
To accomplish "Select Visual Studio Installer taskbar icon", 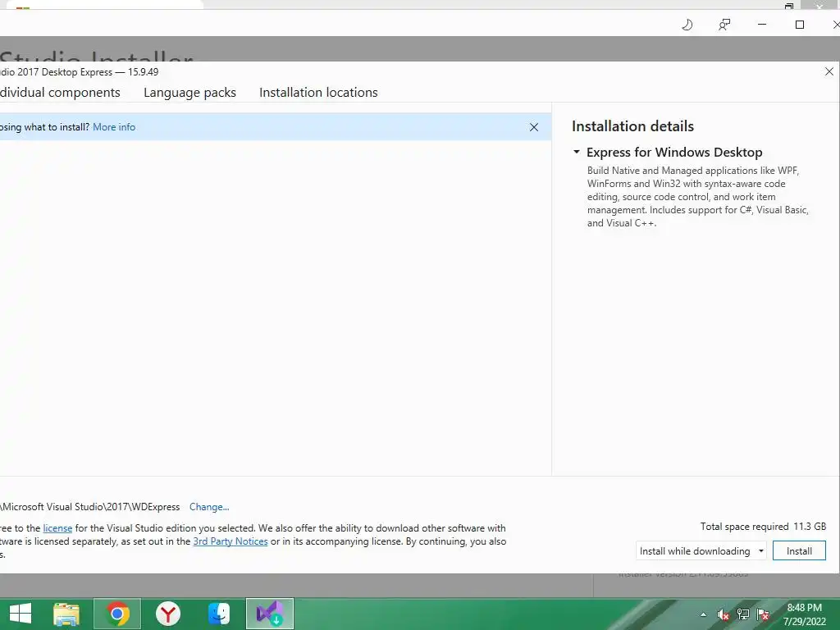I will [x=270, y=614].
